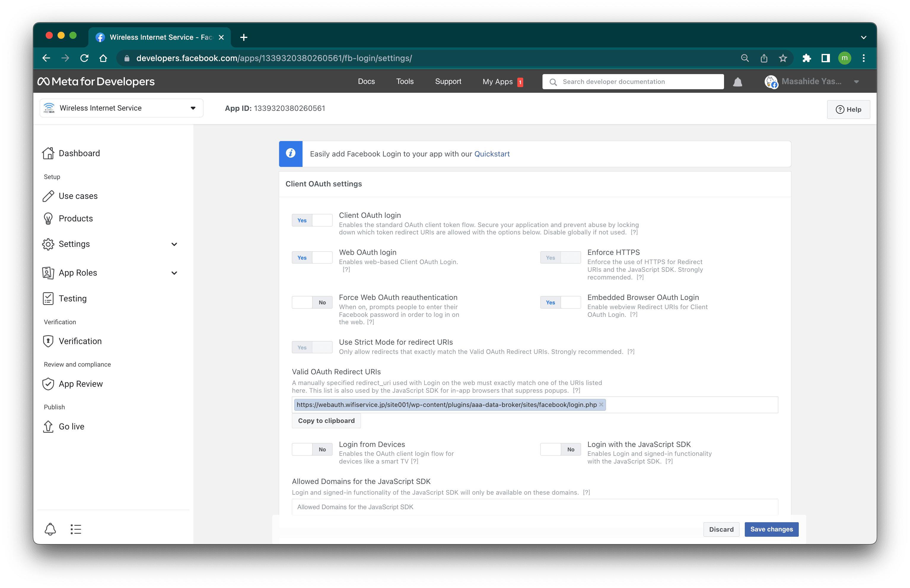Open the tab search chevron in title bar
Viewport: 910px width, 588px height.
[x=863, y=37]
